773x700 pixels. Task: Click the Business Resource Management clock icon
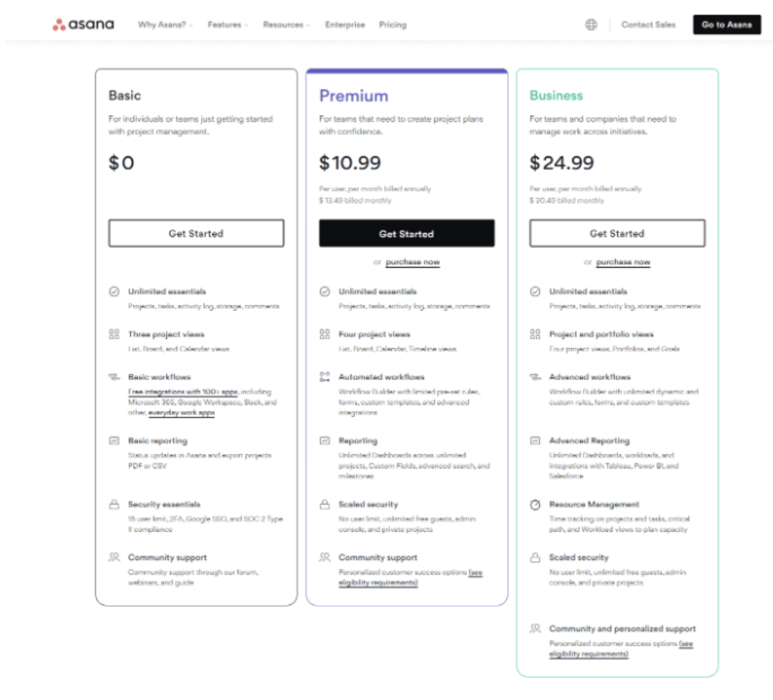[x=535, y=505]
